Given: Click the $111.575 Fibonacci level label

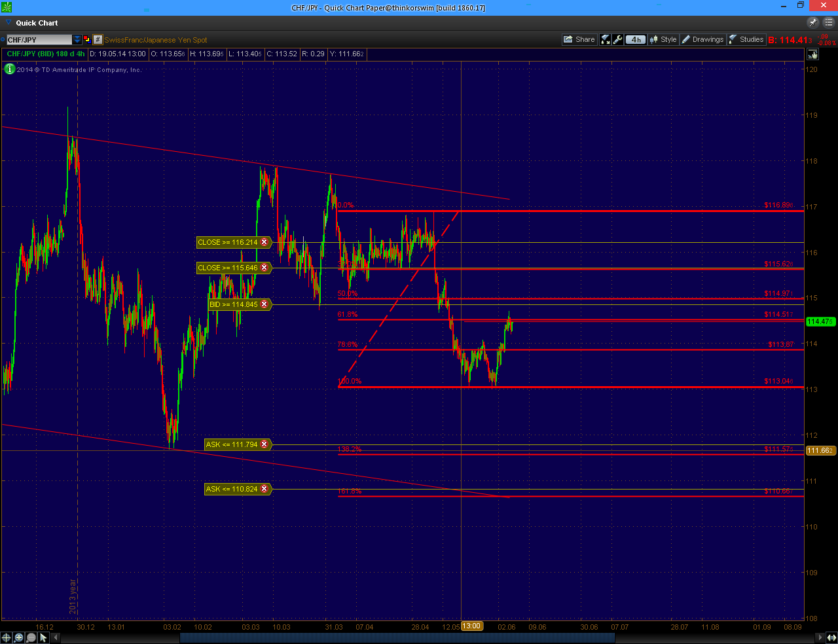Looking at the screenshot, I should (x=778, y=449).
